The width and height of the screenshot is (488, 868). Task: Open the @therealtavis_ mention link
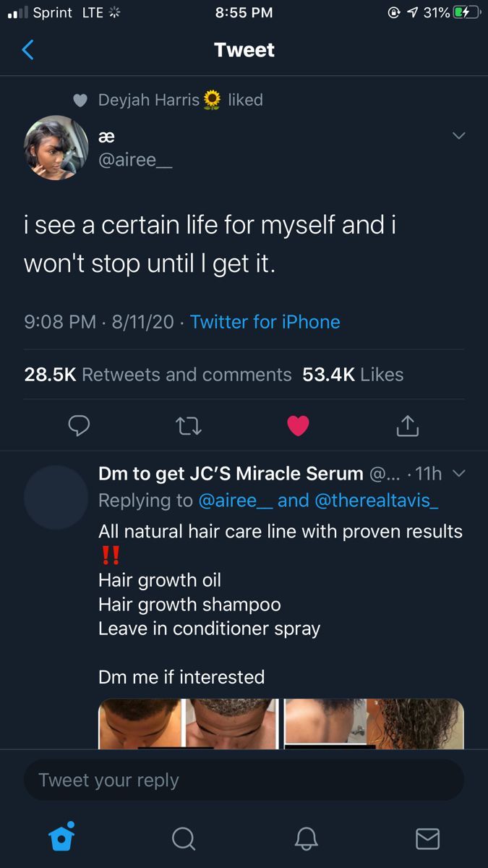tap(376, 500)
